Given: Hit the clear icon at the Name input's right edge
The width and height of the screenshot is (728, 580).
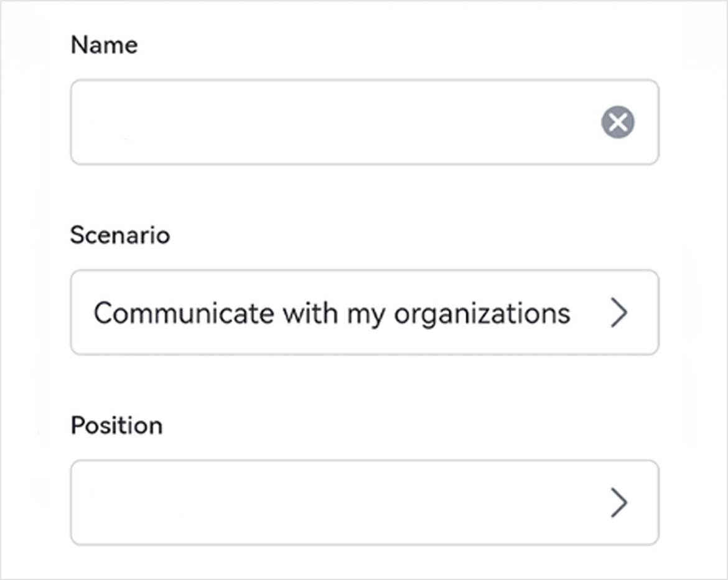Looking at the screenshot, I should [618, 121].
